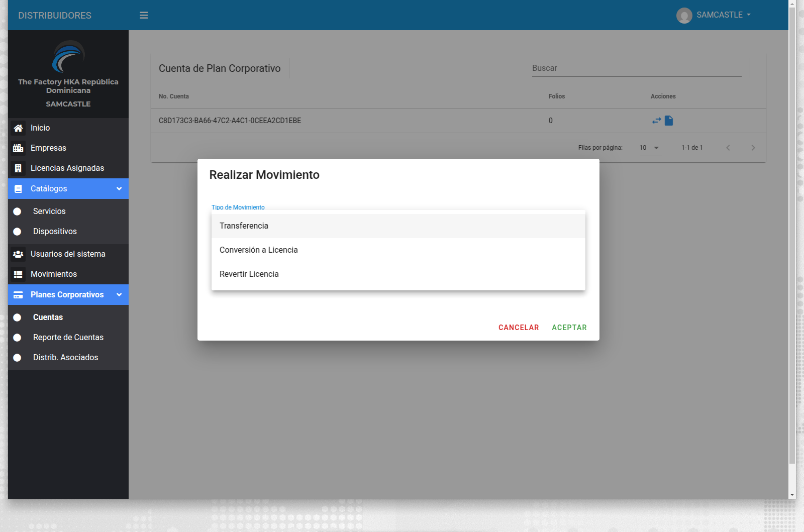Open Usuarios del sistema page
The width and height of the screenshot is (804, 532).
click(68, 254)
